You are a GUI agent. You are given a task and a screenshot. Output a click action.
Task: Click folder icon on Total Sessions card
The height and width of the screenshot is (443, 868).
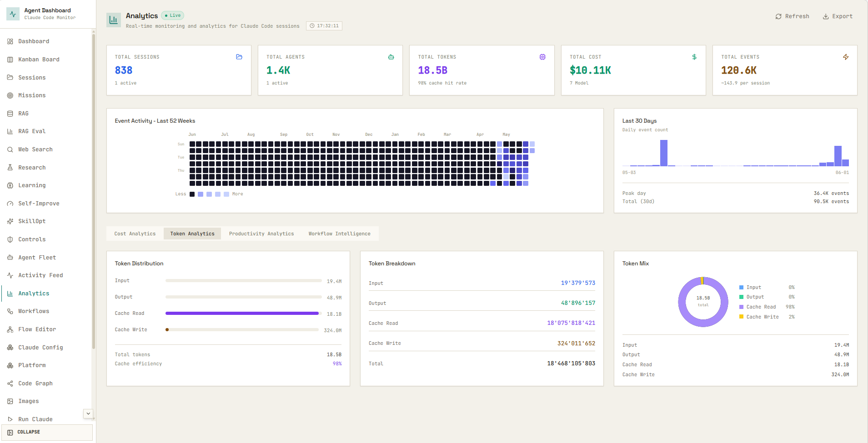click(239, 57)
